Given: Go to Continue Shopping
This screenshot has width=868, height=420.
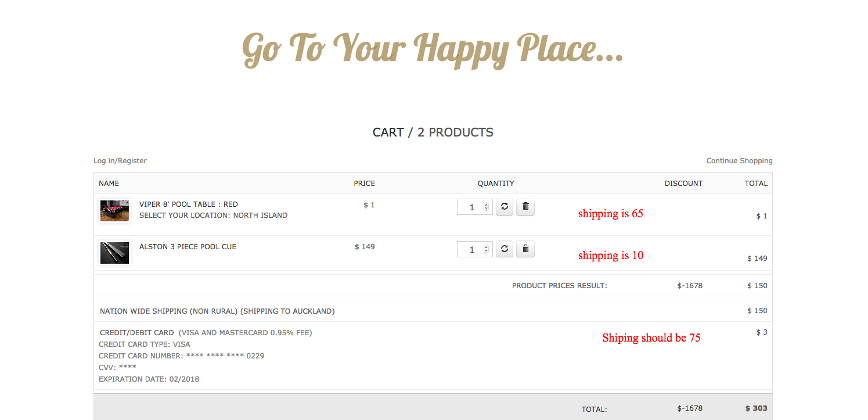Looking at the screenshot, I should click(x=739, y=161).
